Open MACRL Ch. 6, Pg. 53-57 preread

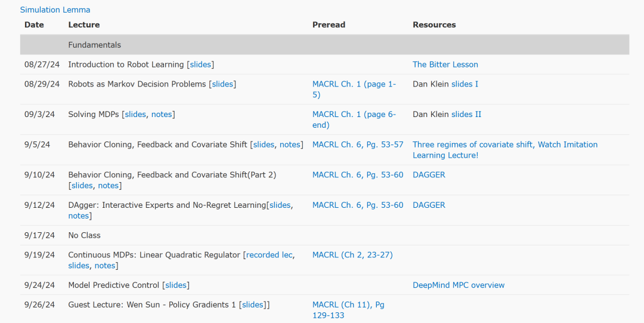pos(358,144)
